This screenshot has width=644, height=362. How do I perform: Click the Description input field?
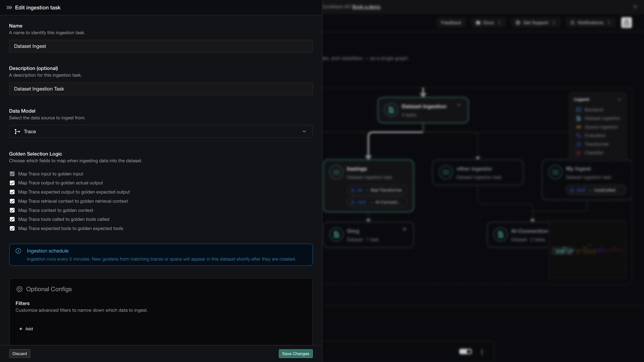coord(161,89)
